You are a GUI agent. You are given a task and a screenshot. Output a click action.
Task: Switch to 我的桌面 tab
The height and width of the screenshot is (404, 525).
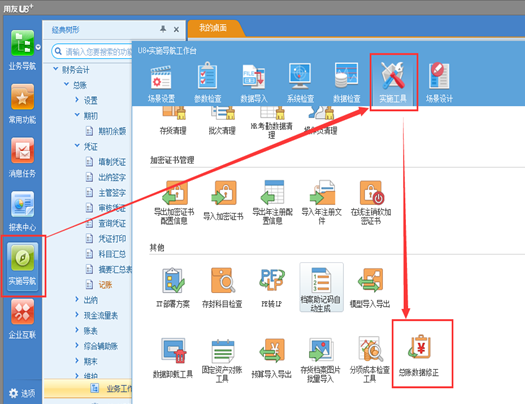click(x=213, y=28)
